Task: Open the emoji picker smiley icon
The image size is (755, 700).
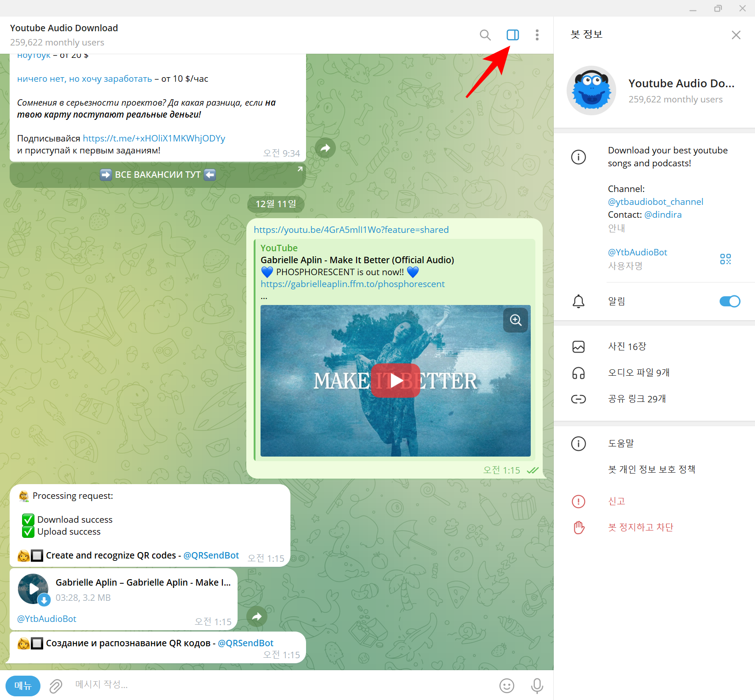Action: pyautogui.click(x=506, y=686)
